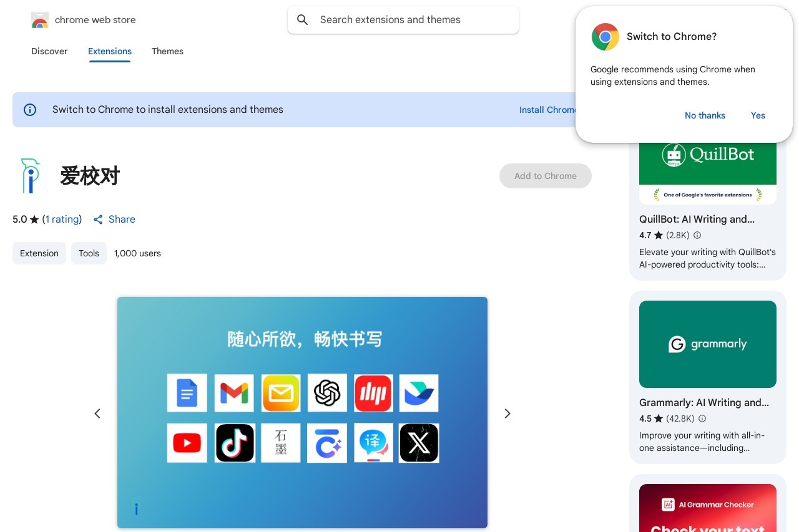This screenshot has width=799, height=532.
Task: Click the share icon next to Share
Action: 98,220
